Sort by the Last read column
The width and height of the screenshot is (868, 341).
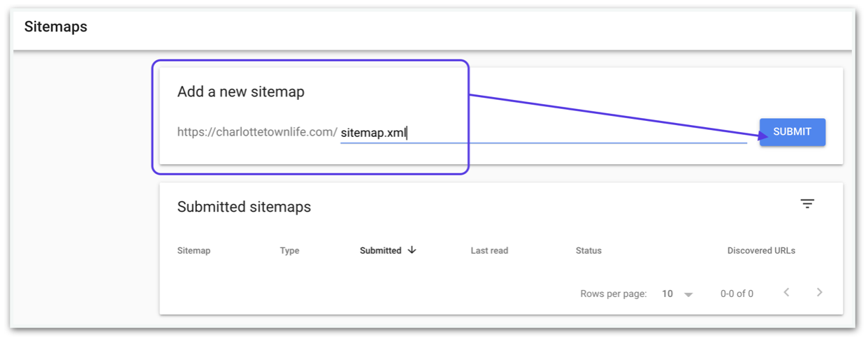tap(489, 251)
